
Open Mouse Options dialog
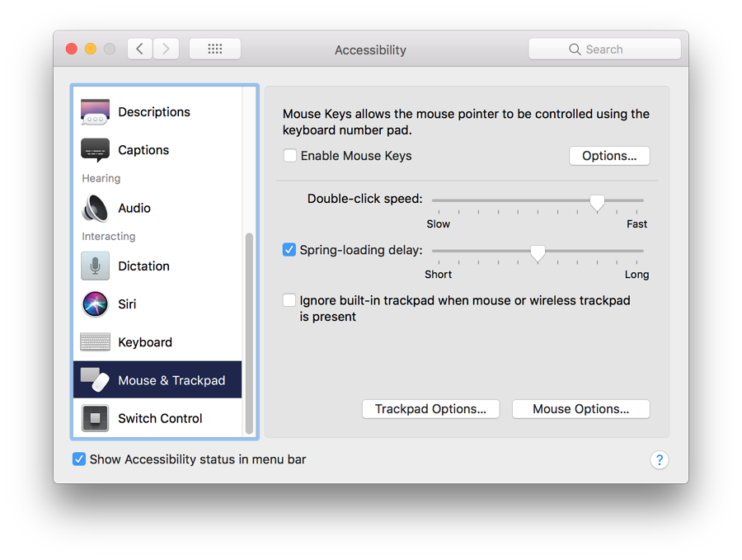(580, 409)
